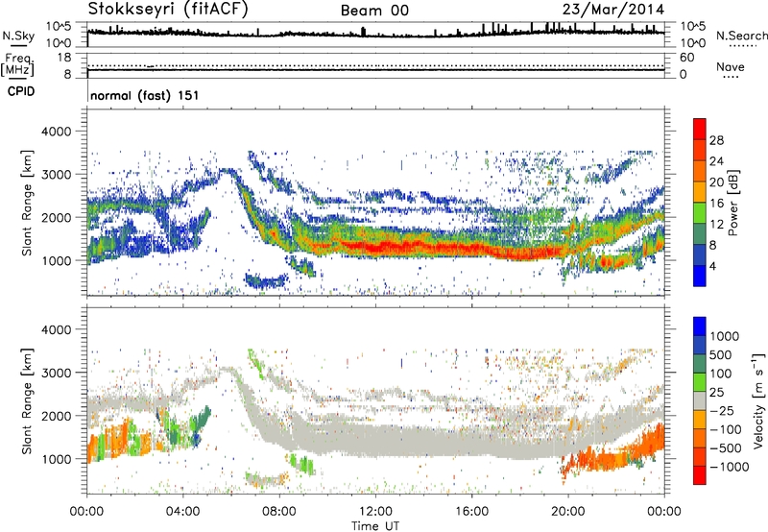This screenshot has width=768, height=532.
Task: Click the '-25' tick on Velocity colorbar
Action: 723,411
